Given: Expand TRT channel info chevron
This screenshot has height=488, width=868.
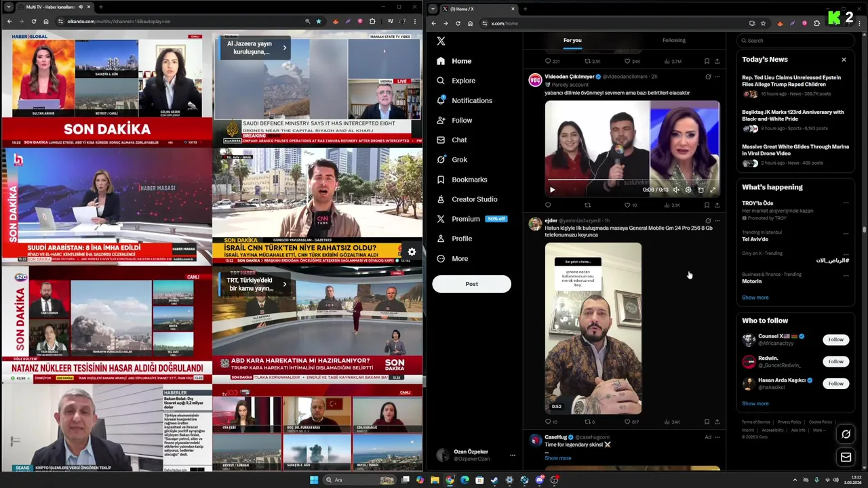Looking at the screenshot, I should [284, 284].
